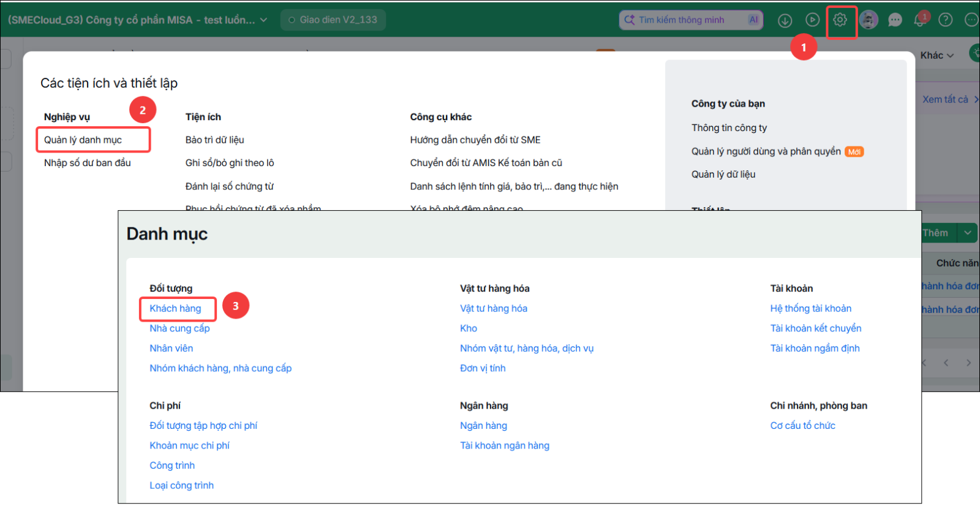
Task: Click the Tìm kiếm thông minh search field
Action: click(691, 20)
